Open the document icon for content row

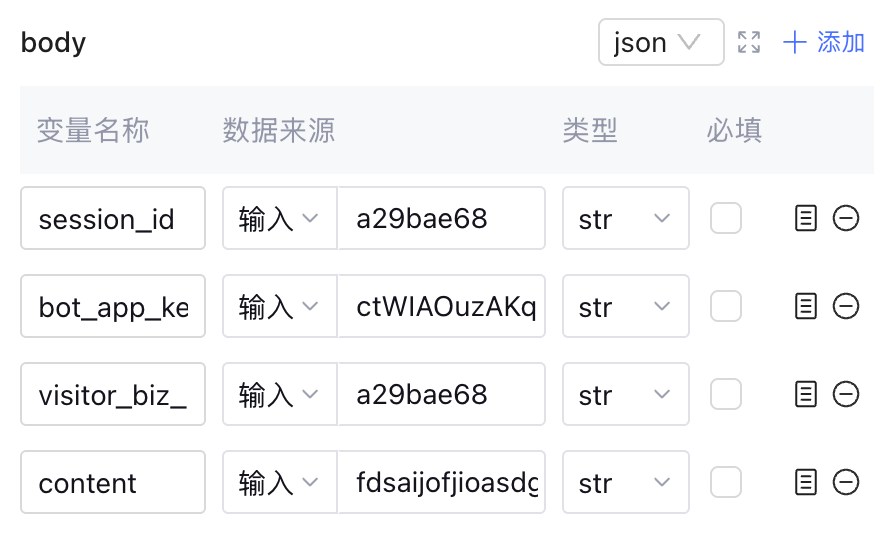tap(805, 482)
